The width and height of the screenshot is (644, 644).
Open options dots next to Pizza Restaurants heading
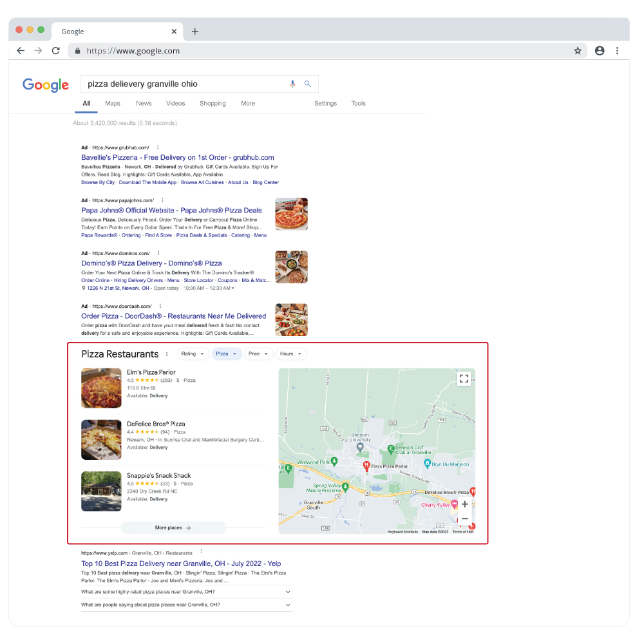click(167, 354)
